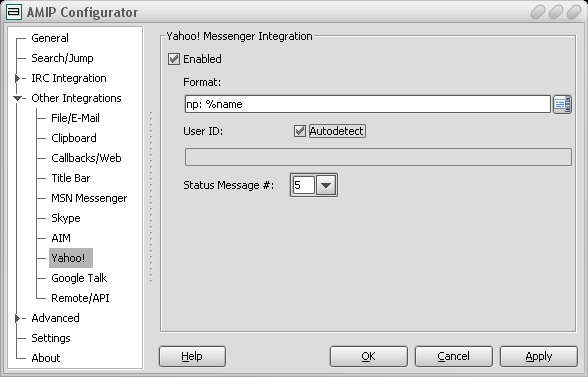Open Google Talk integration settings
Screen dimensions: 588x377
pos(79,278)
